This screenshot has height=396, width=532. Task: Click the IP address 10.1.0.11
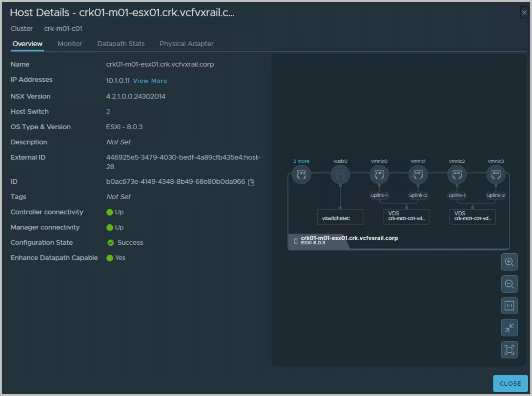point(118,81)
